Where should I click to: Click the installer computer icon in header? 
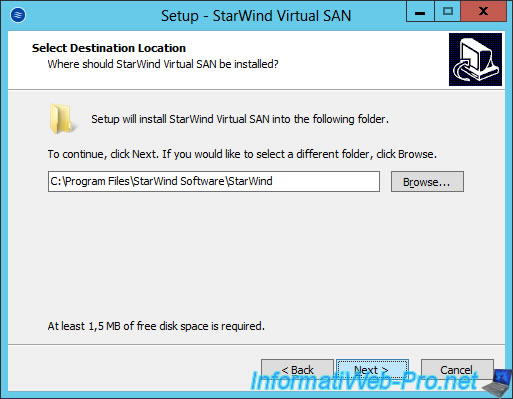point(475,59)
